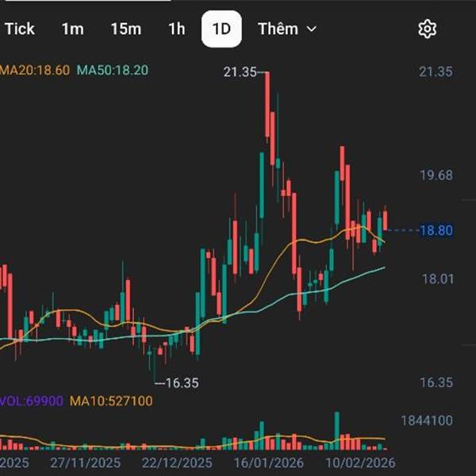
Task: Tap the MA10:527100 volume average label
Action: tap(111, 401)
